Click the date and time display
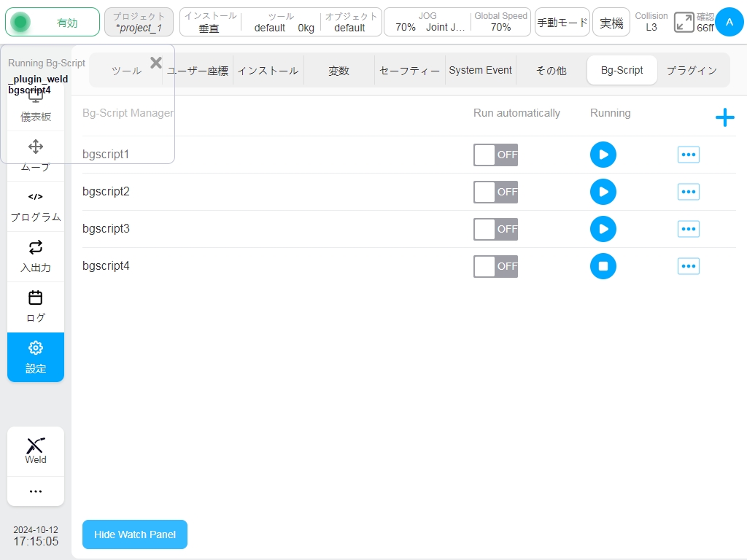The width and height of the screenshot is (747, 560). point(36,536)
